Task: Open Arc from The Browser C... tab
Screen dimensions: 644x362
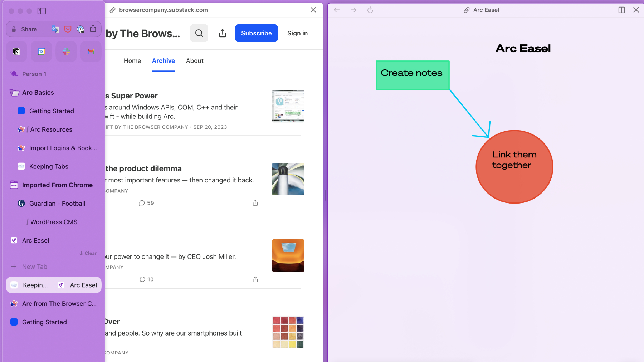Action: (x=54, y=304)
